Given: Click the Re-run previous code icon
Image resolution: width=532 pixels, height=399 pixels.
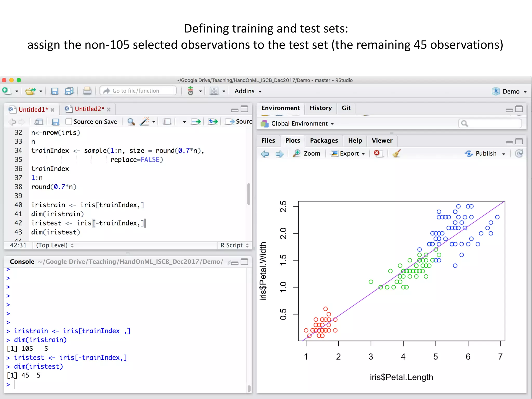Looking at the screenshot, I should tap(213, 122).
